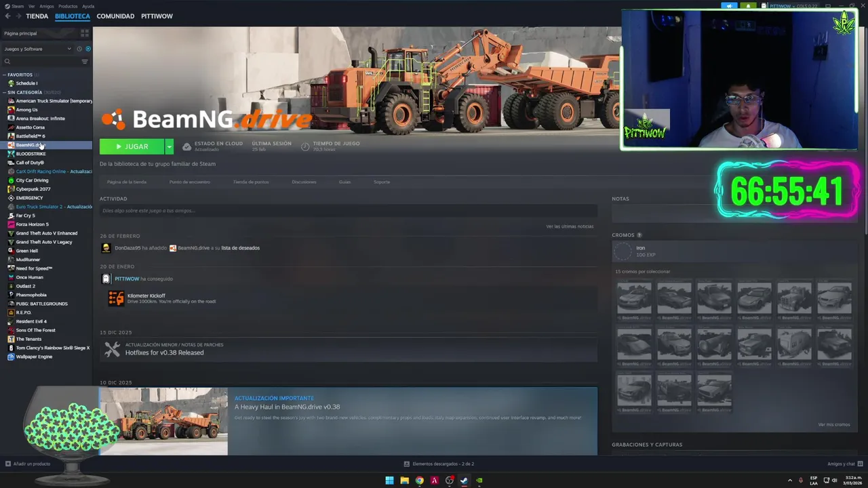
Task: Select Battlefield 6 in library list
Action: coord(30,136)
